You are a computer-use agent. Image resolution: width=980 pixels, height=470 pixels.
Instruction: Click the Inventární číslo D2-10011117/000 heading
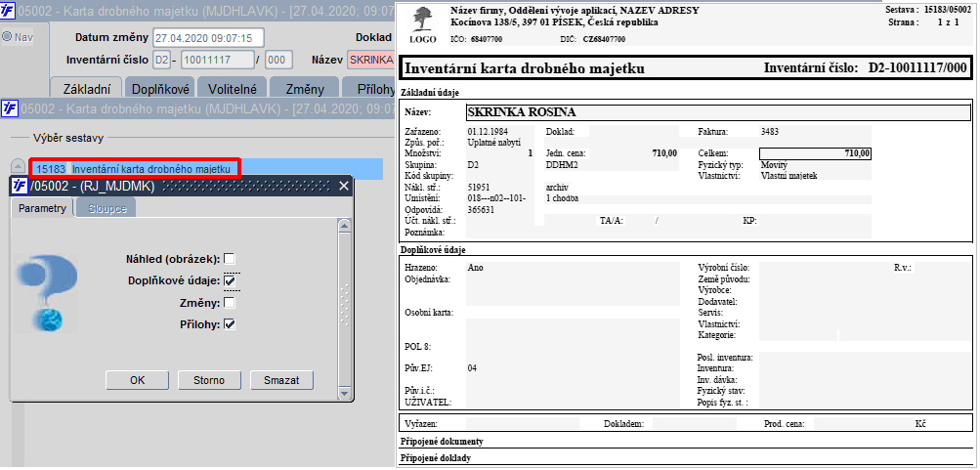coord(866,67)
